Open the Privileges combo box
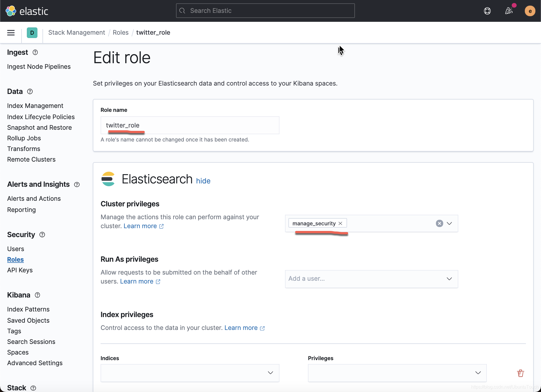The width and height of the screenshot is (541, 392). tap(397, 373)
